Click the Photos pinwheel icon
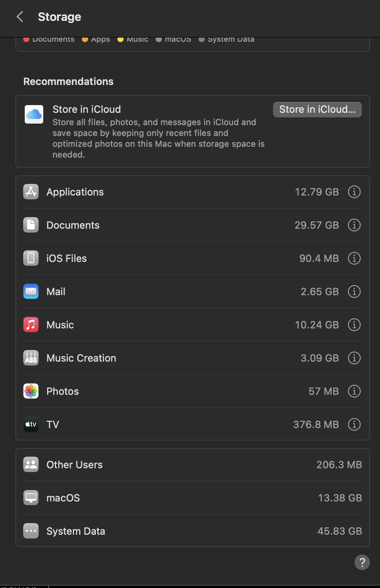The width and height of the screenshot is (380, 588). (x=31, y=391)
